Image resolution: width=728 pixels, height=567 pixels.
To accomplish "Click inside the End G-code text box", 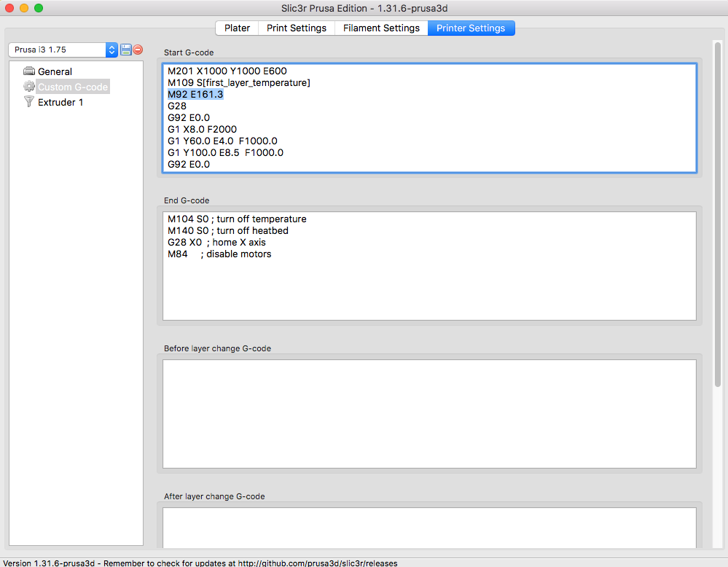I will pos(428,284).
